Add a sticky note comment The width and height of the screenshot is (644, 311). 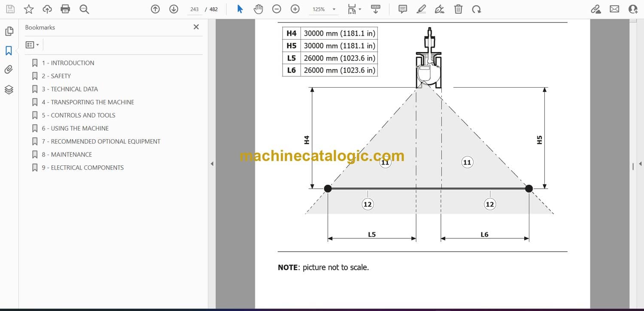click(403, 9)
